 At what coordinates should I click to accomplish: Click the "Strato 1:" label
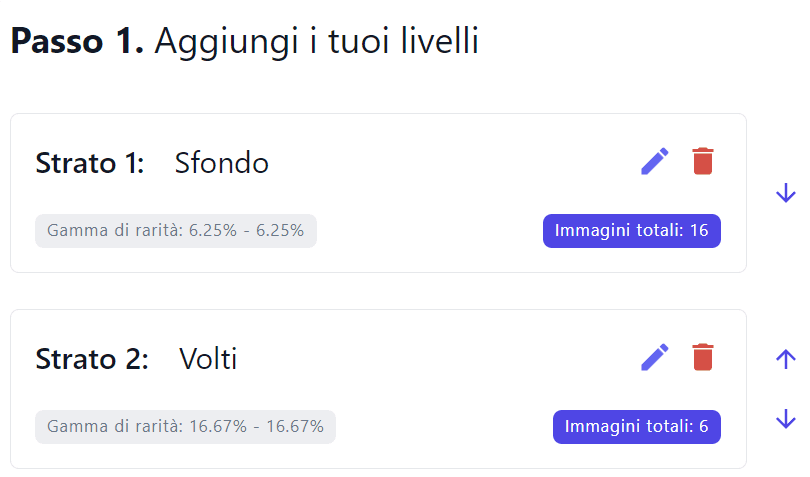coord(90,163)
